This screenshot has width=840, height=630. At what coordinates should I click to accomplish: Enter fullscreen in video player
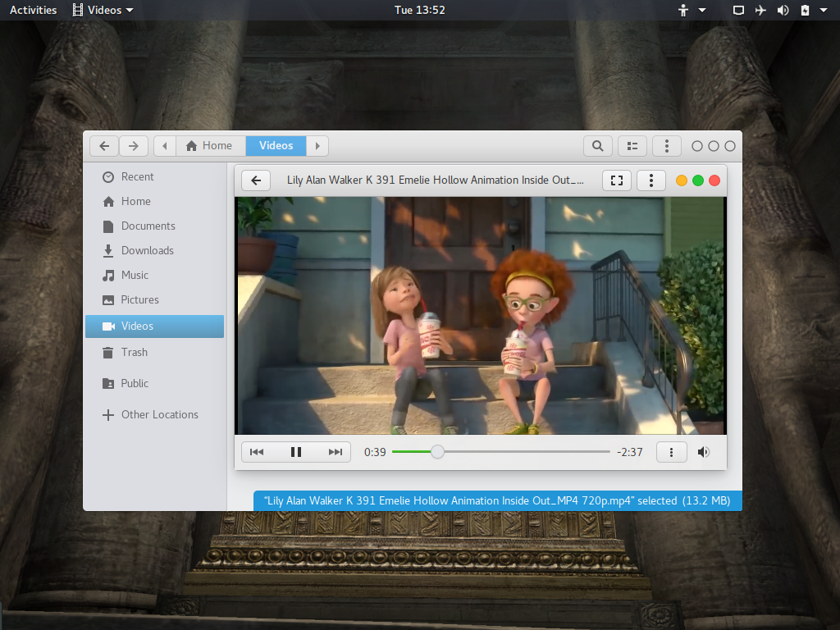[617, 180]
